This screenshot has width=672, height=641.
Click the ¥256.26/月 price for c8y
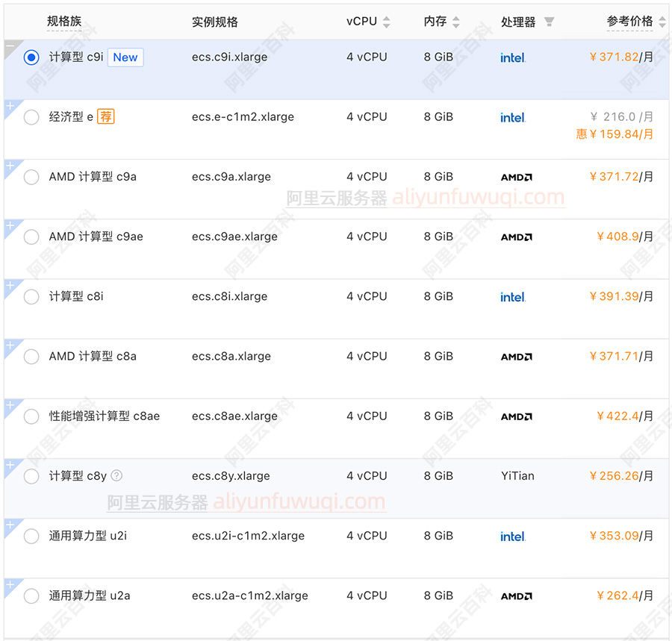(620, 476)
